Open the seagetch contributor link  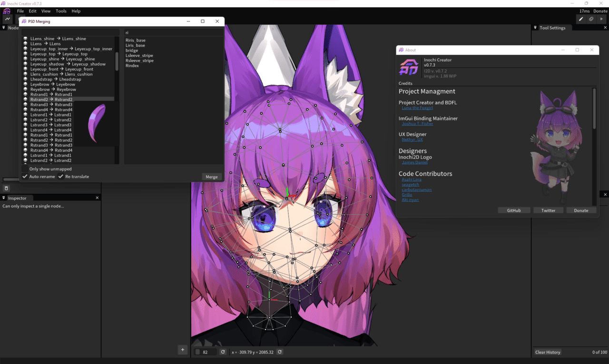tap(410, 185)
